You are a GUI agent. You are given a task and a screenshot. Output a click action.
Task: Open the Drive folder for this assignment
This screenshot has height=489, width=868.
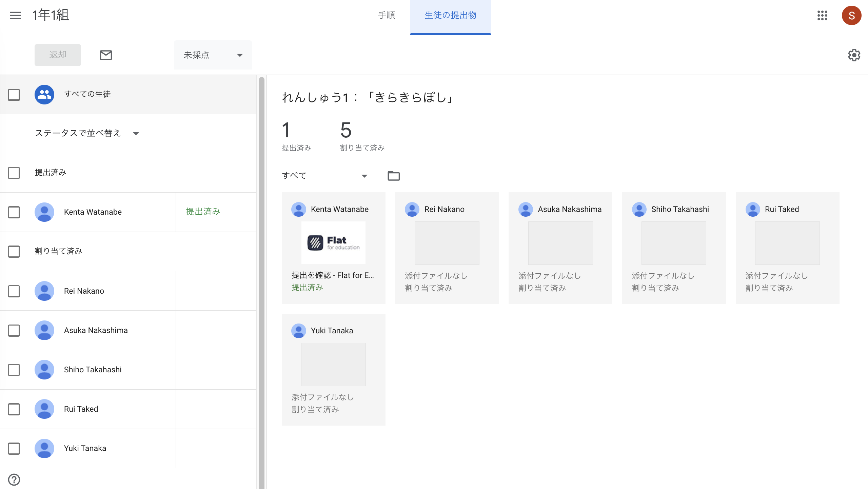coord(393,175)
